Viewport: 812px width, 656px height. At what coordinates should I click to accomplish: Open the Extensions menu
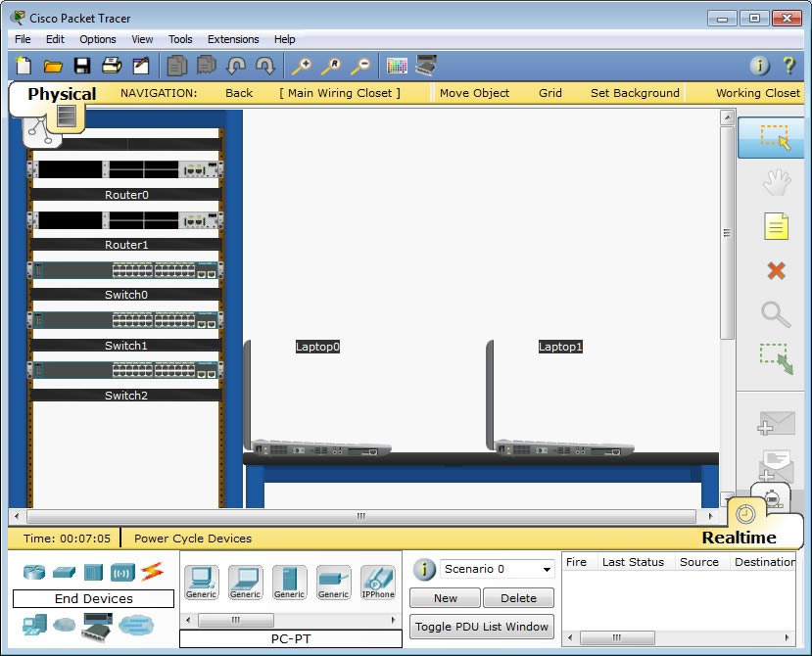coord(233,39)
